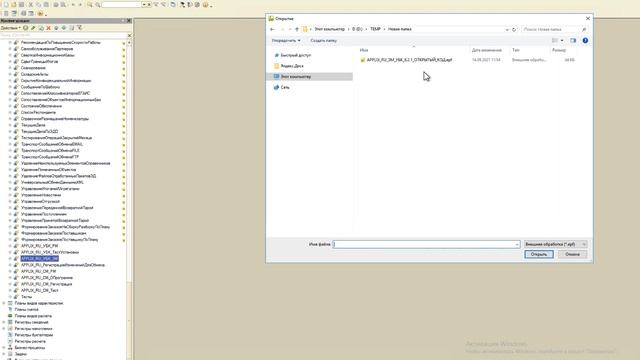Select the highlighted APPLIX_RU_УБК_ЭМ tree item

click(40, 259)
